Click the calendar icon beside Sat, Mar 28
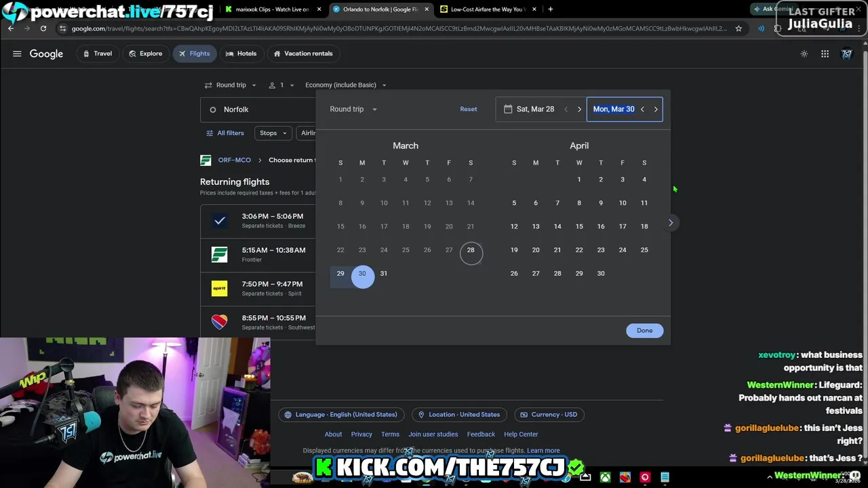The width and height of the screenshot is (868, 488). point(508,109)
